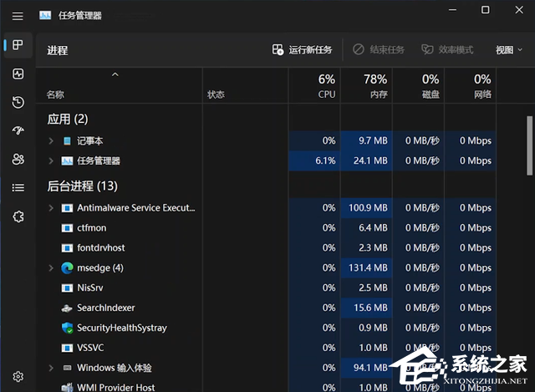
Task: Open the hamburger navigation menu
Action: coord(18,15)
